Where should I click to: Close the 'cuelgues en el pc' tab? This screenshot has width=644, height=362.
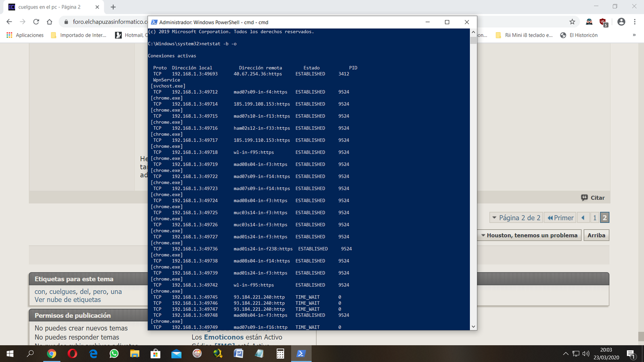98,7
